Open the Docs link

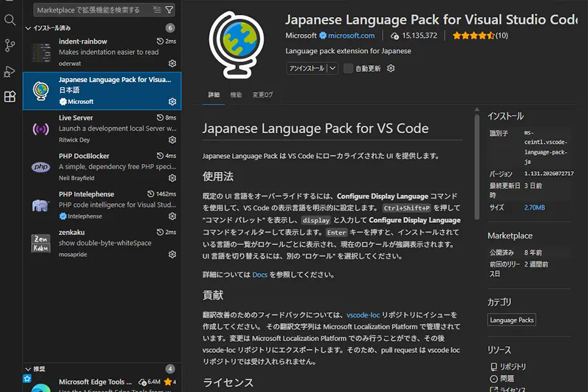(x=260, y=274)
